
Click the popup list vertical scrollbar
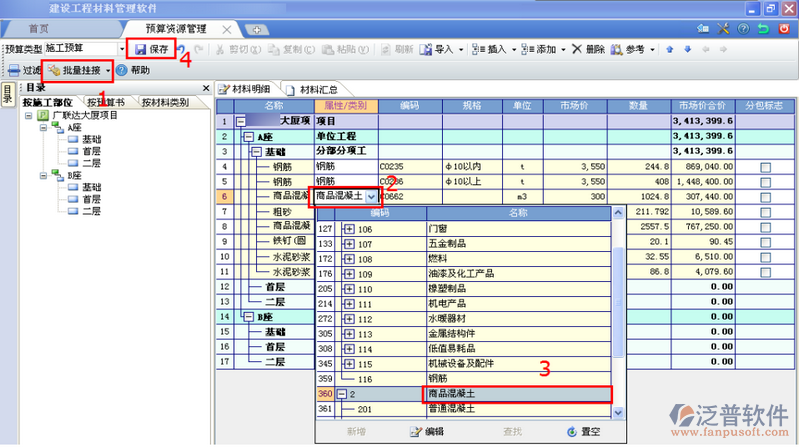618,320
